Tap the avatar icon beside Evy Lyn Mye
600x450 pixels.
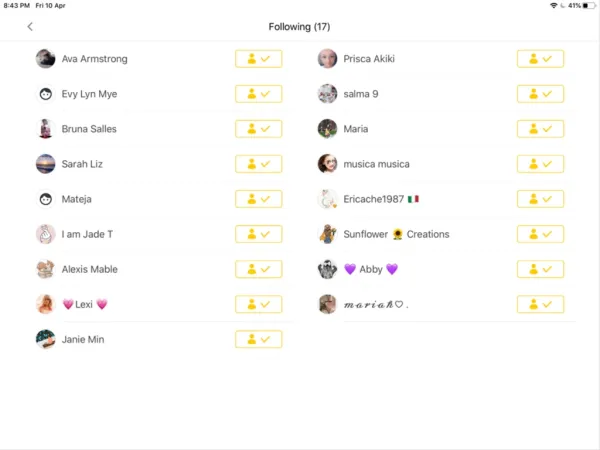pyautogui.click(x=46, y=94)
